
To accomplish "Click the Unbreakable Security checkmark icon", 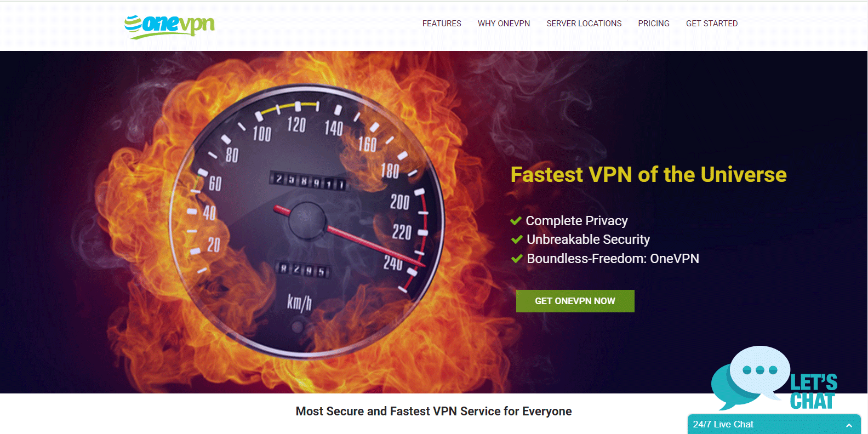I will [x=517, y=239].
